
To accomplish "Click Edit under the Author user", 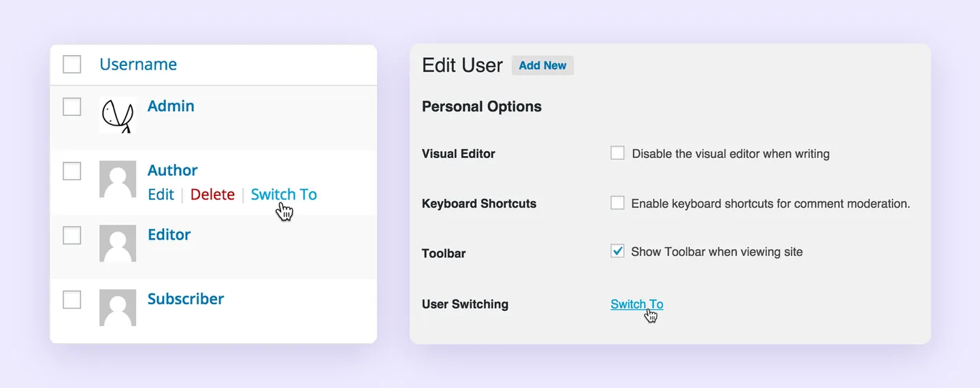I will [x=161, y=195].
